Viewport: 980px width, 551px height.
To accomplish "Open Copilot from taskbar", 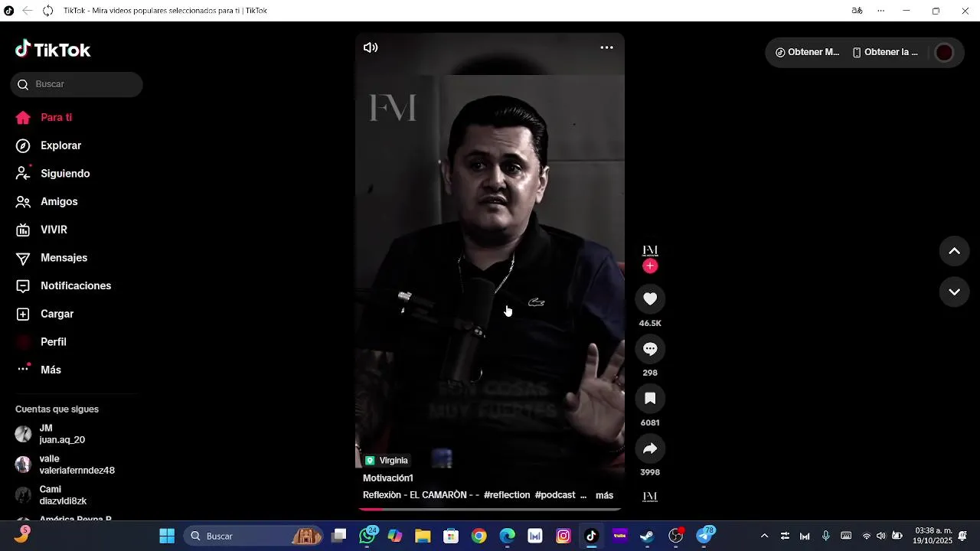I will [x=395, y=536].
